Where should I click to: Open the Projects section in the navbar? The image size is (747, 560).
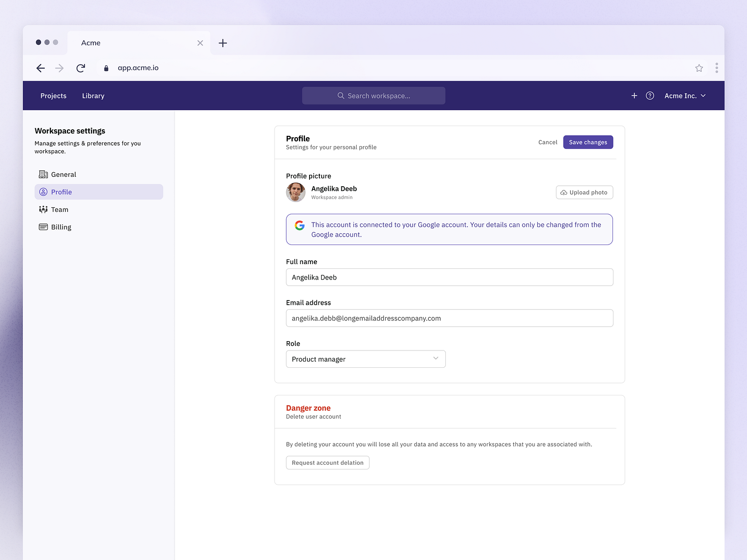53,95
